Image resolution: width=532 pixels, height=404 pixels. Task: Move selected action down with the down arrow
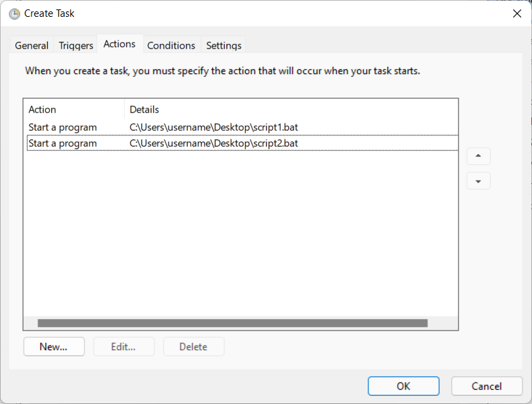click(x=478, y=181)
